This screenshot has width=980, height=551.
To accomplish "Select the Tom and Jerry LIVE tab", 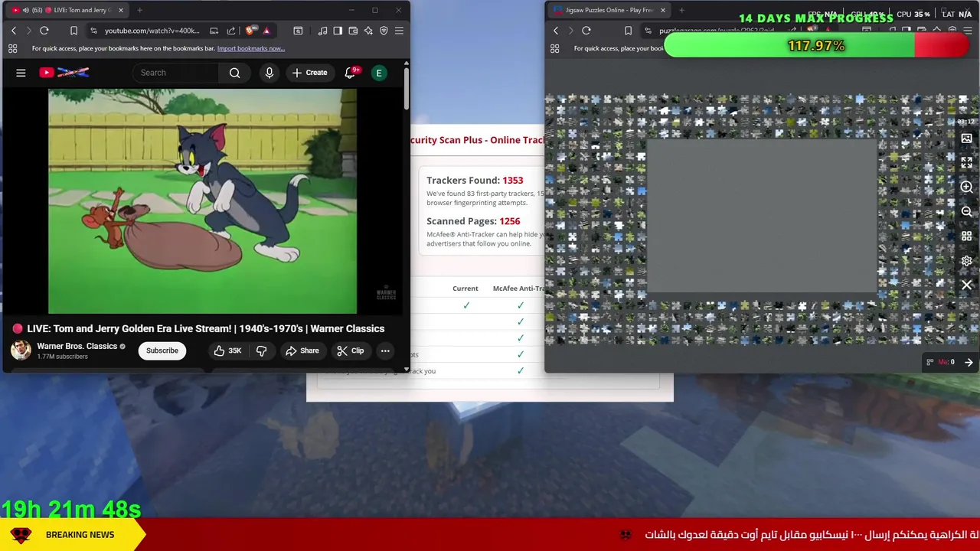I will pos(67,10).
